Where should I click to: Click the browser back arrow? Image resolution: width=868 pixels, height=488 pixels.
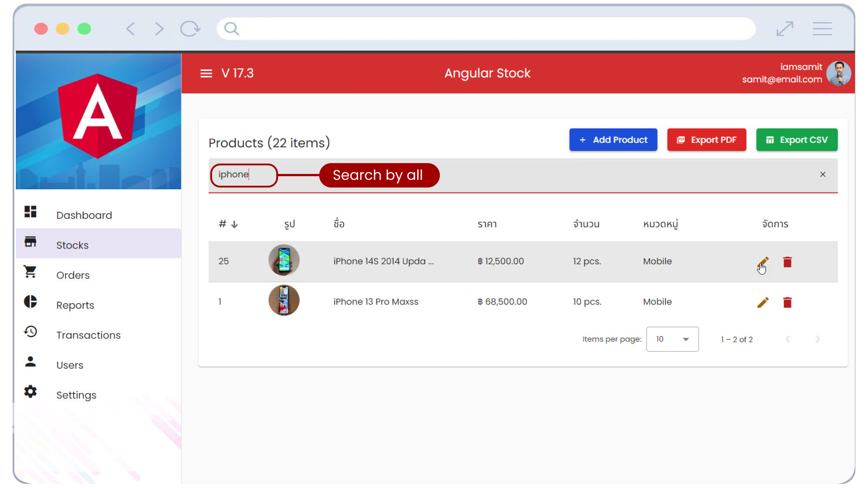131,29
